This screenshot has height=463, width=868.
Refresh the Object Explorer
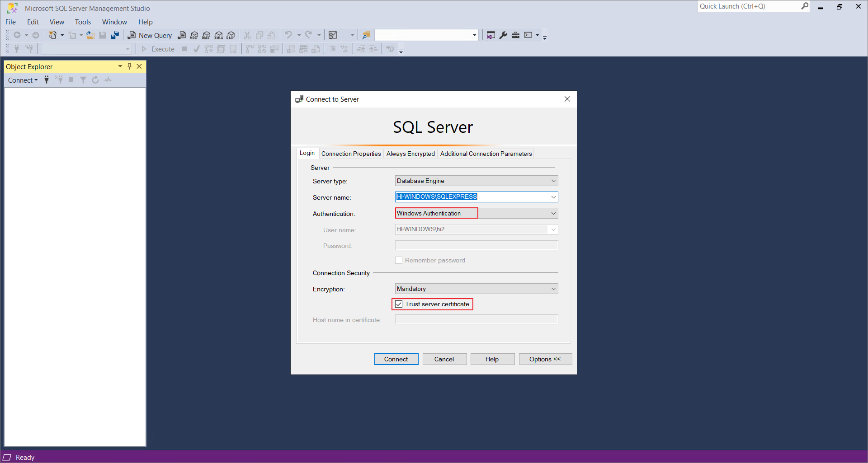[x=95, y=80]
